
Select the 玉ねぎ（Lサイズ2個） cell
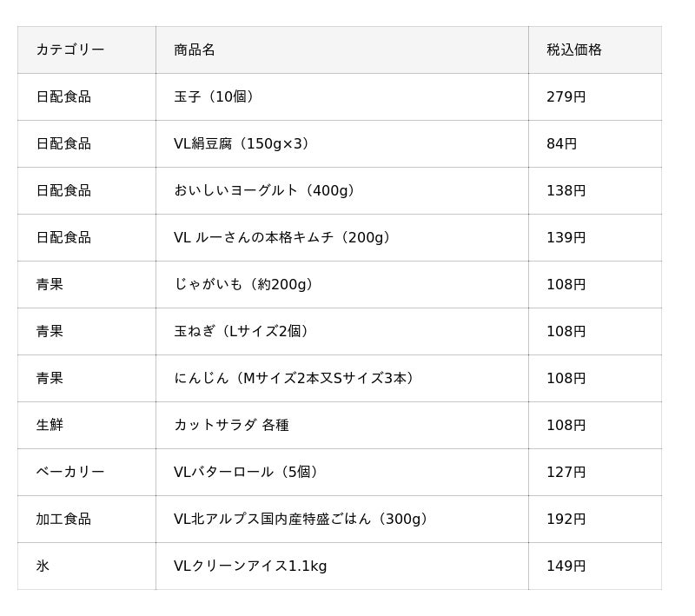[x=342, y=332]
